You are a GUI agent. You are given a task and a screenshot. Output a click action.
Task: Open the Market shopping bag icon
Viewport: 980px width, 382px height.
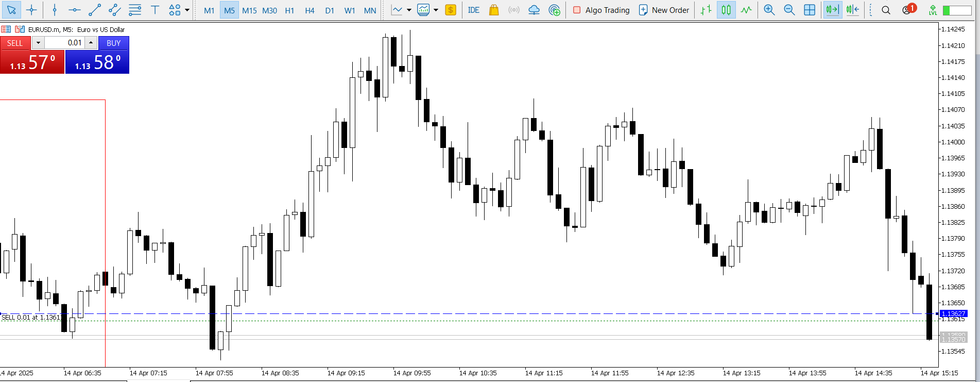[494, 10]
